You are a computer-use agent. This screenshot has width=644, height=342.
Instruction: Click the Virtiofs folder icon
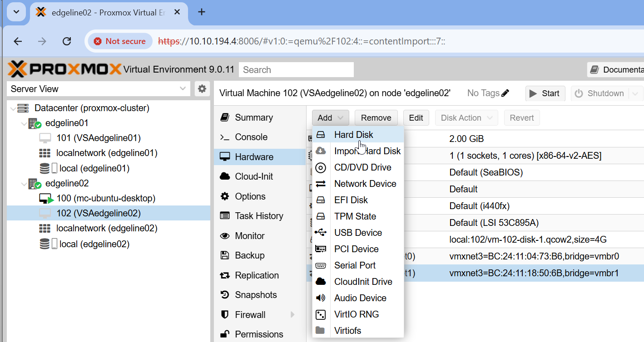pos(320,331)
